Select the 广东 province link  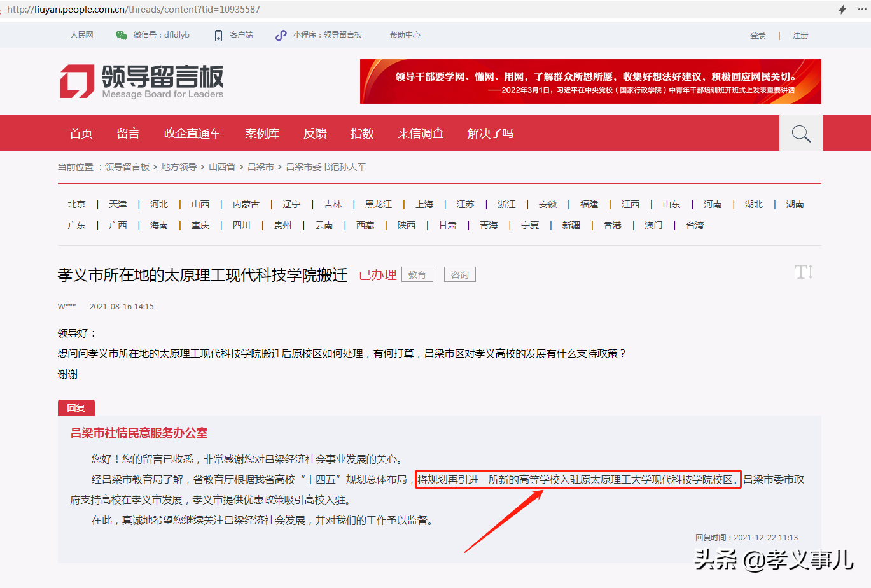[76, 225]
